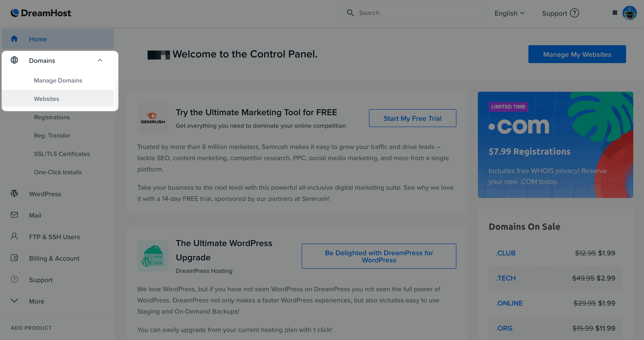Click the ADD PRODUCT heading
Viewport: 644px width, 340px height.
tap(31, 328)
